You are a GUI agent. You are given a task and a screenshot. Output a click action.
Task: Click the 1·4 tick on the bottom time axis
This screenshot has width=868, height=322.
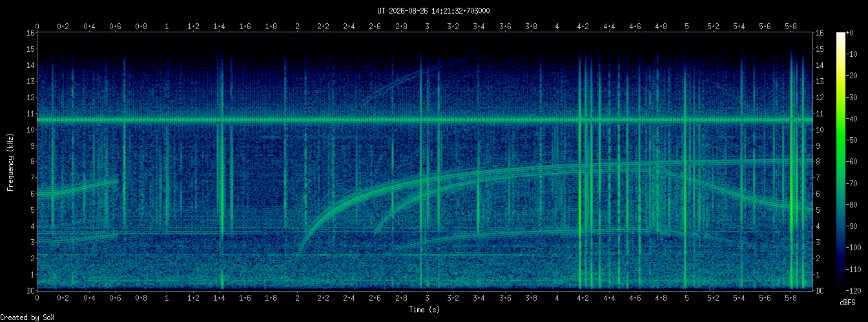[219, 298]
